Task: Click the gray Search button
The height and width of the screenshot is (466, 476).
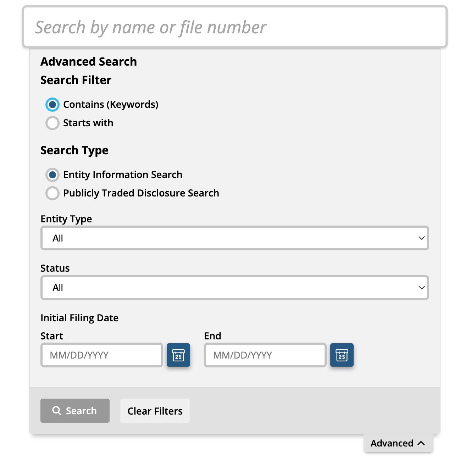Action: point(75,411)
